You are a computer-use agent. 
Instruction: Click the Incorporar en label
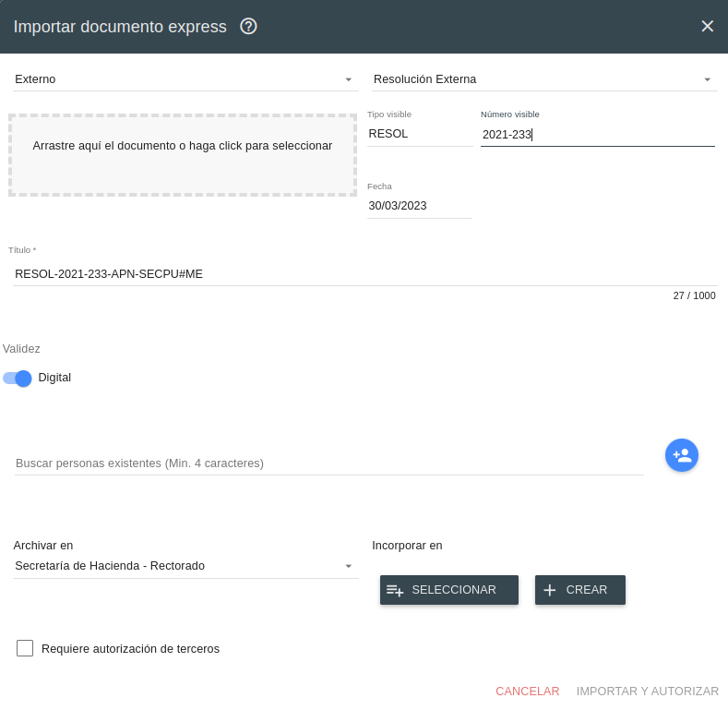(407, 546)
